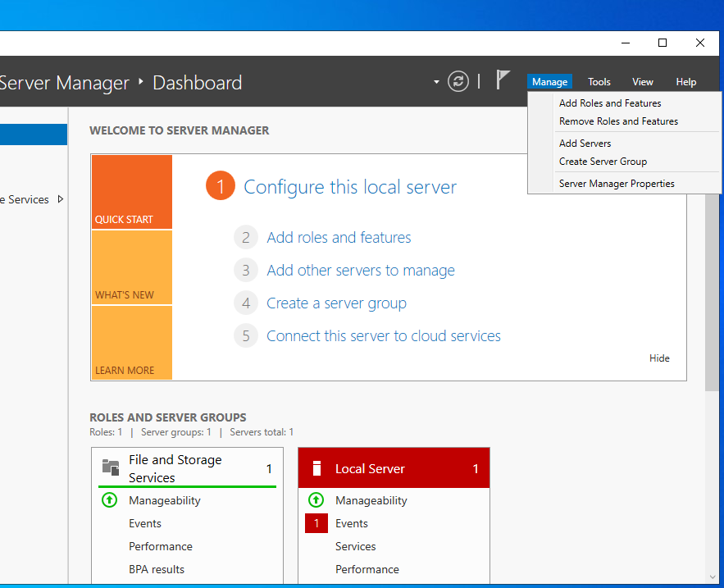
Task: Click the number 2 circle for roles step
Action: click(x=246, y=238)
